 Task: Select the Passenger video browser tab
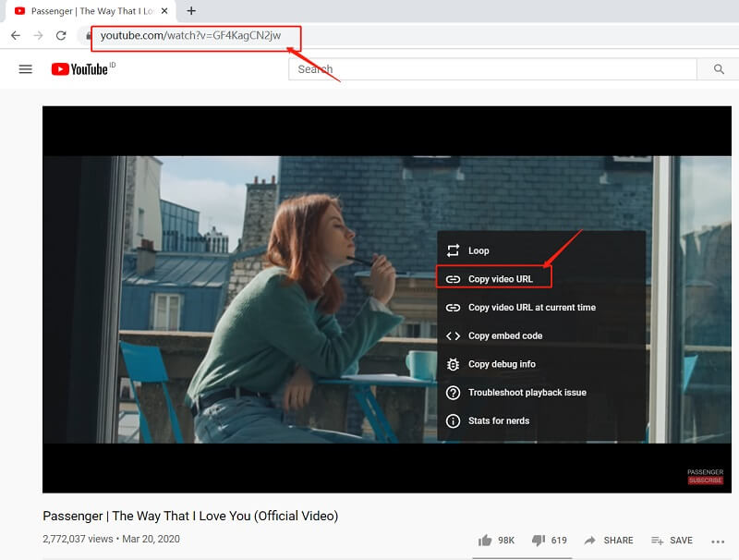90,11
